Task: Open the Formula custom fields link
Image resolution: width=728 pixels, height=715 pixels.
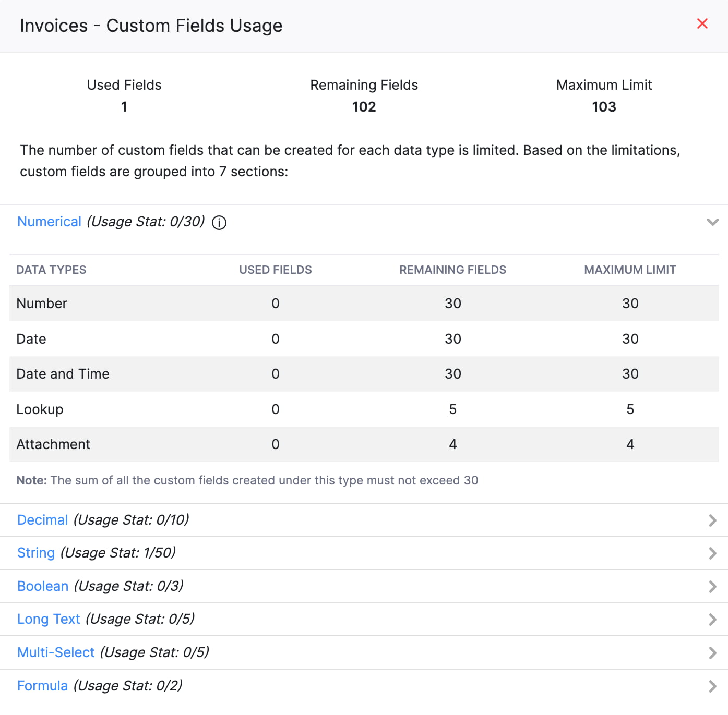Action: (x=42, y=685)
